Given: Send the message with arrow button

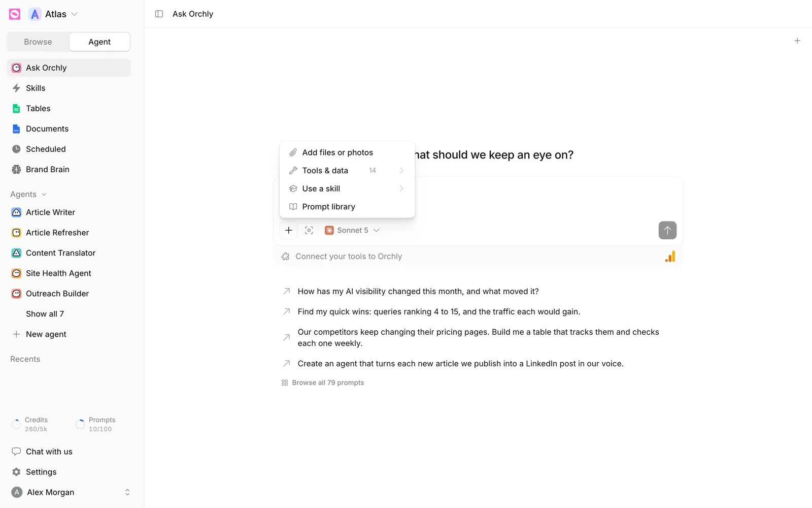Looking at the screenshot, I should pos(667,230).
